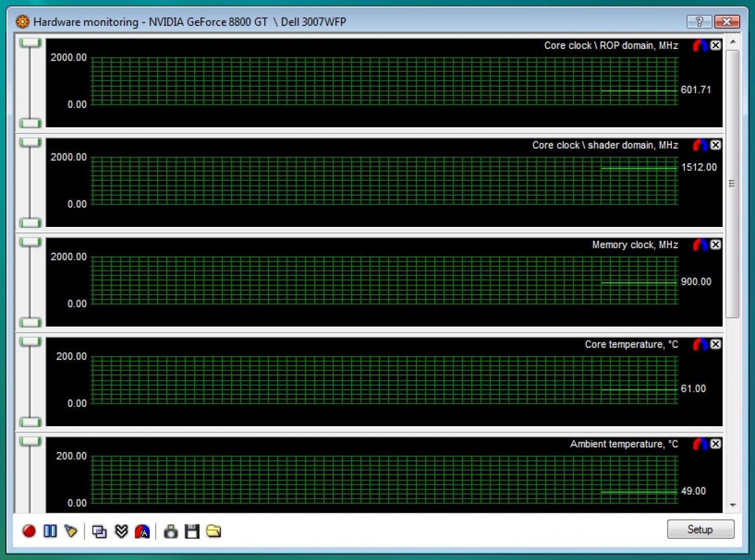Click the lower range handle of Core temperature graph

pyautogui.click(x=30, y=422)
